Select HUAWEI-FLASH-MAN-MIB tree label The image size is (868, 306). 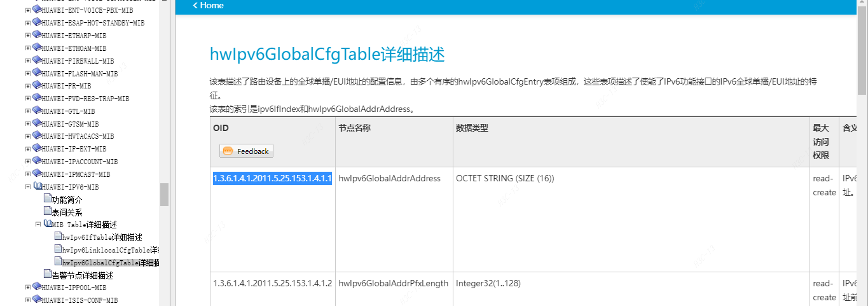click(x=79, y=73)
